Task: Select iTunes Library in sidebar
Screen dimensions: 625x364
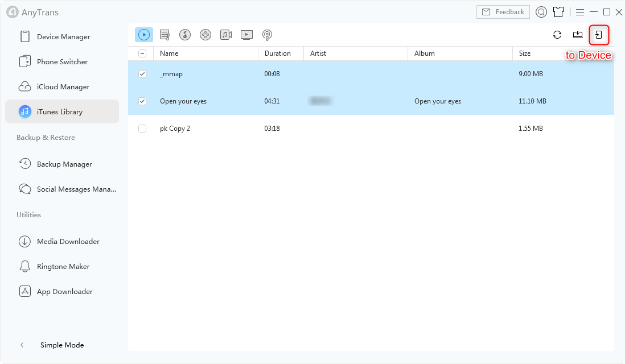Action: pyautogui.click(x=62, y=111)
